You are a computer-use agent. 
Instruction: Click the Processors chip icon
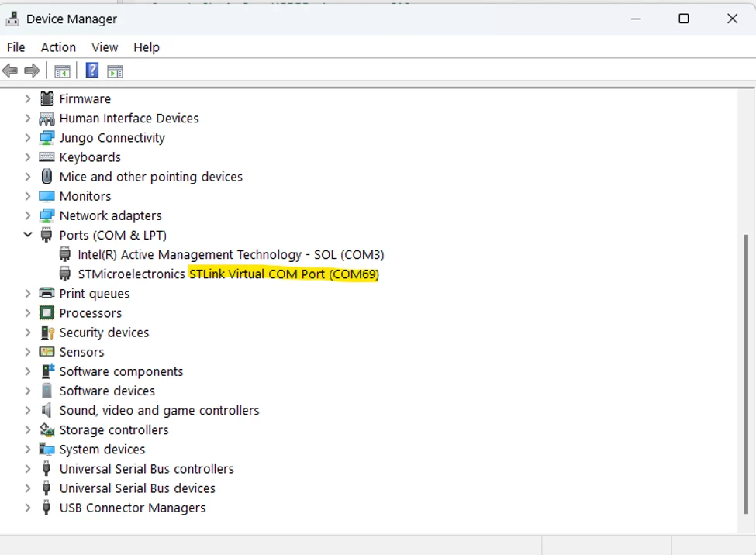click(x=47, y=313)
